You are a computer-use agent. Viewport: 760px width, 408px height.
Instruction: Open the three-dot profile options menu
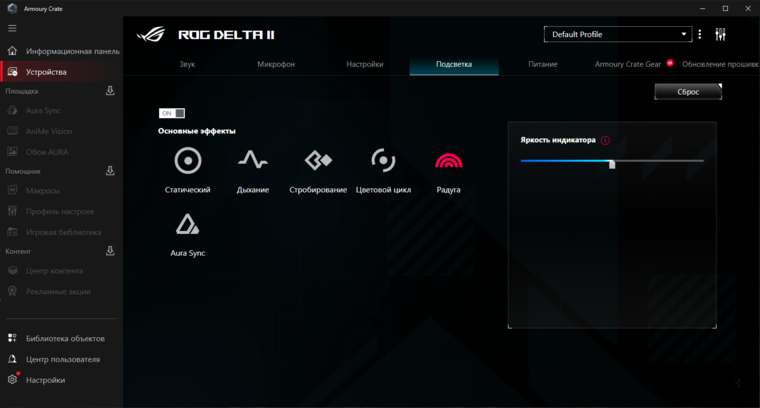tap(699, 34)
